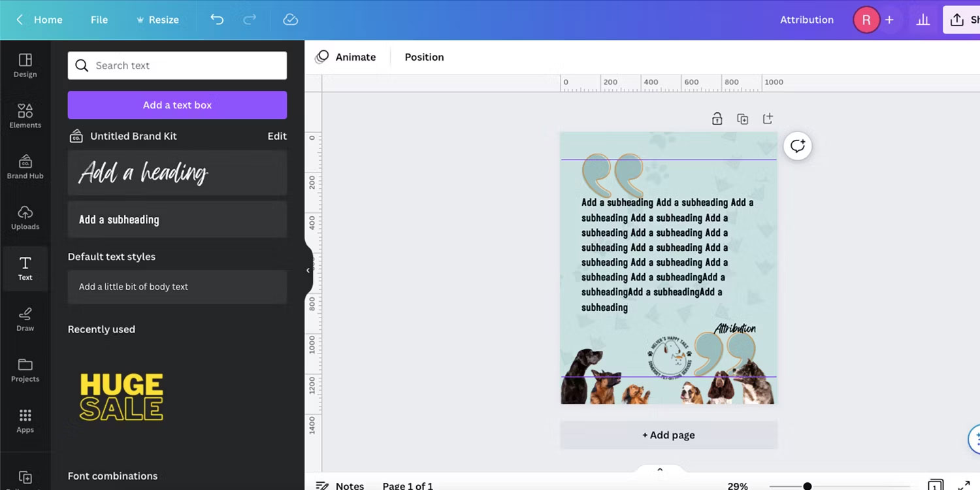Expand the page thumbnails with bottom chevron
The image size is (980, 490).
click(x=659, y=468)
